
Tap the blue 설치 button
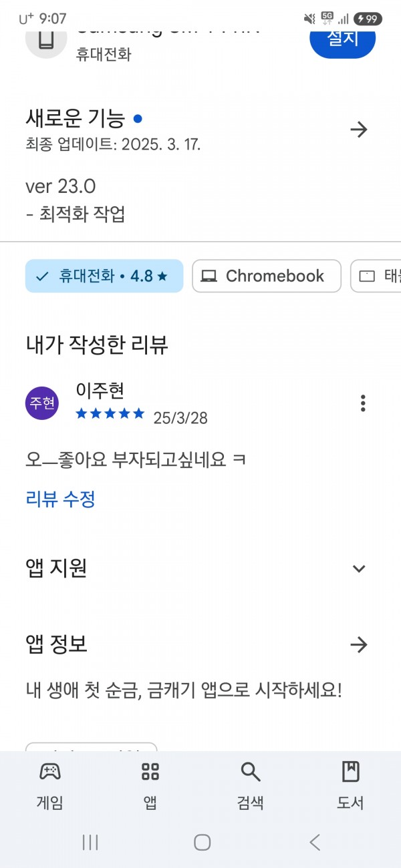(x=343, y=38)
